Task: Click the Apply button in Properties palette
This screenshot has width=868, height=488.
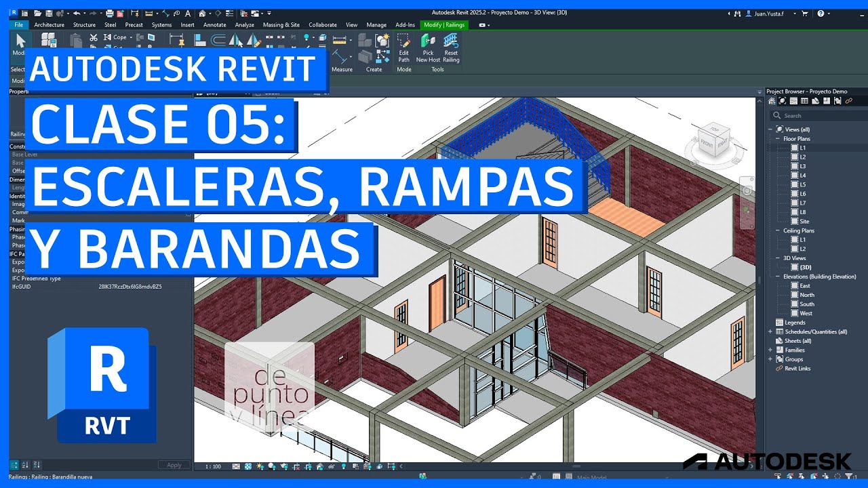Action: (x=174, y=465)
